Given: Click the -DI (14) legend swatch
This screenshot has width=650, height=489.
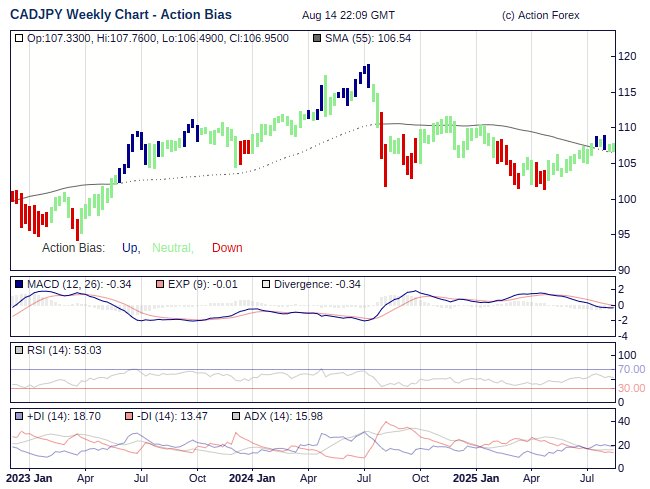Looking at the screenshot, I should (129, 416).
